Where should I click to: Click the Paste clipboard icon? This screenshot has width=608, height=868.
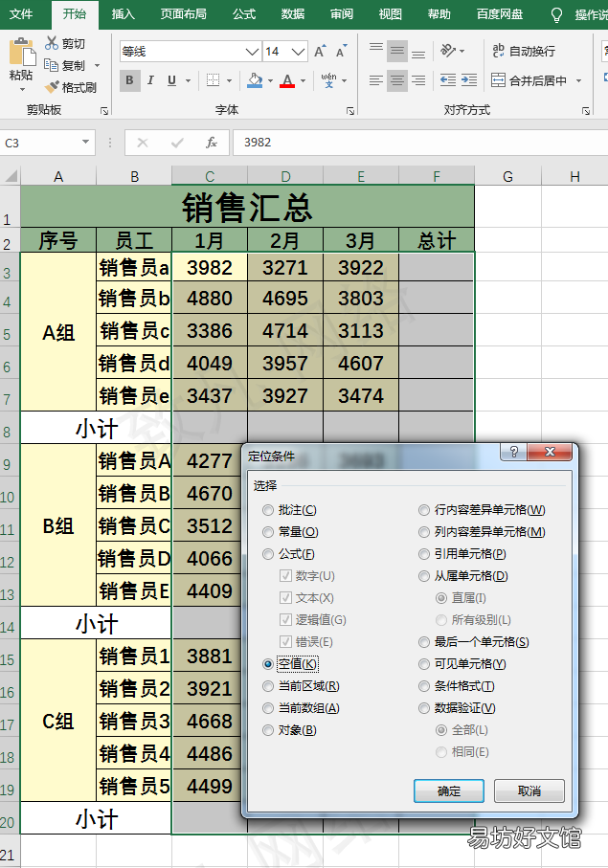[x=22, y=53]
